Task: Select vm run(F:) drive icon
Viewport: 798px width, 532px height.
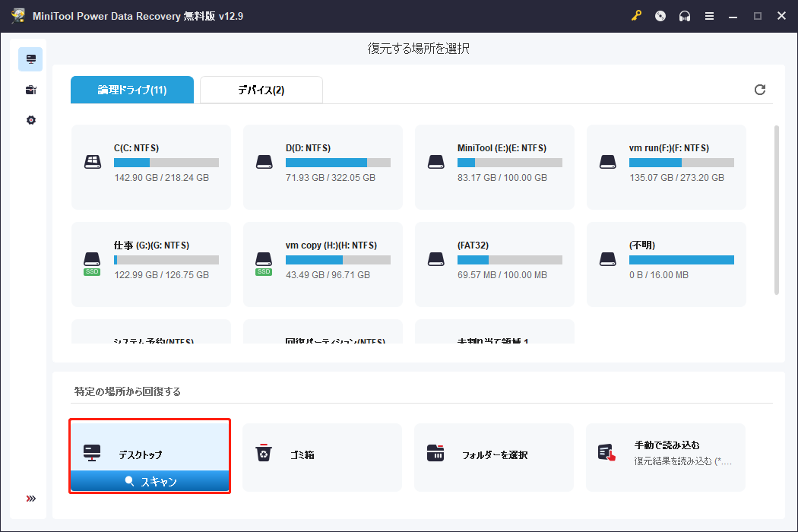Action: [608, 162]
